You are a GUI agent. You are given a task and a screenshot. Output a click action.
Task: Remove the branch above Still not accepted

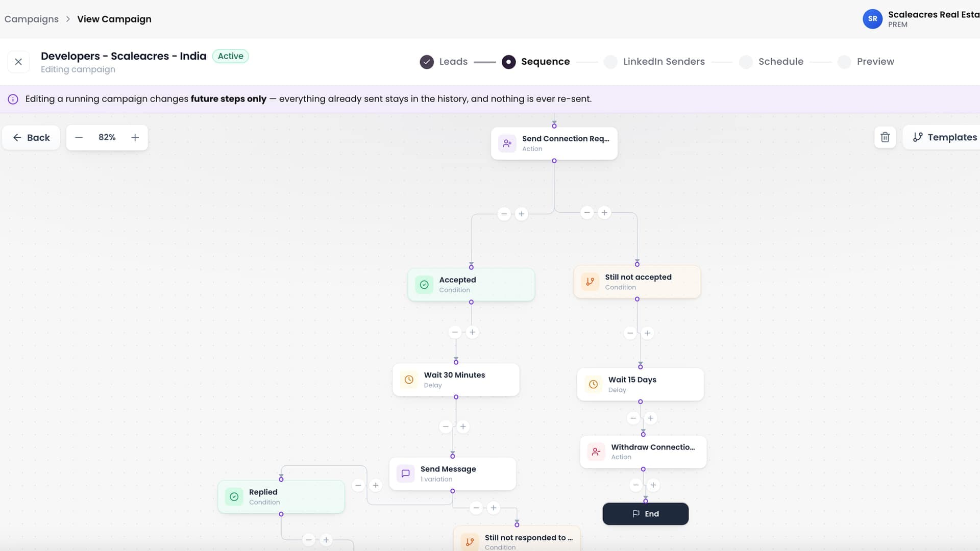(587, 212)
